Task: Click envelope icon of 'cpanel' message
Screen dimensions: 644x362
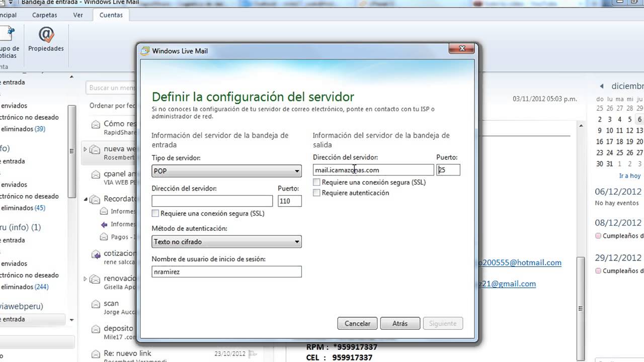Action: 96,175
